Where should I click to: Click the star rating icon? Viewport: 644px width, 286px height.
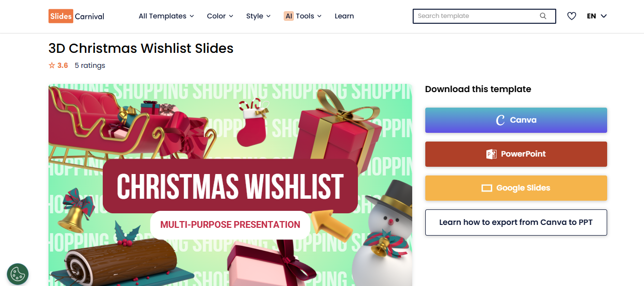click(52, 65)
